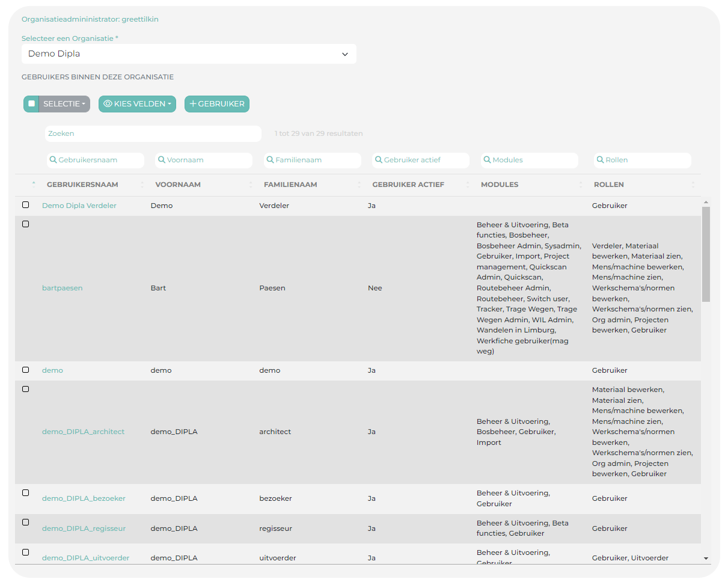Click the scrollbar up arrow in table
This screenshot has width=728, height=585.
pyautogui.click(x=706, y=203)
